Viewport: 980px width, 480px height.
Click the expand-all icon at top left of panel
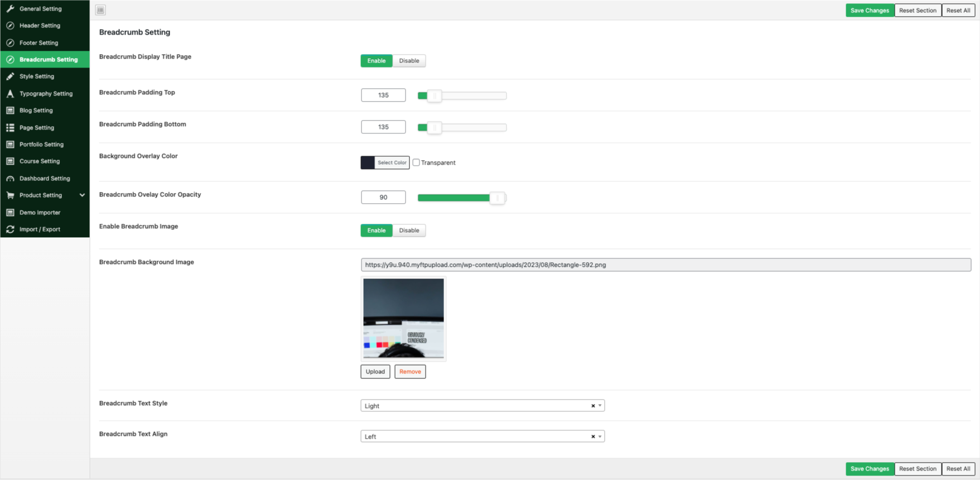100,10
